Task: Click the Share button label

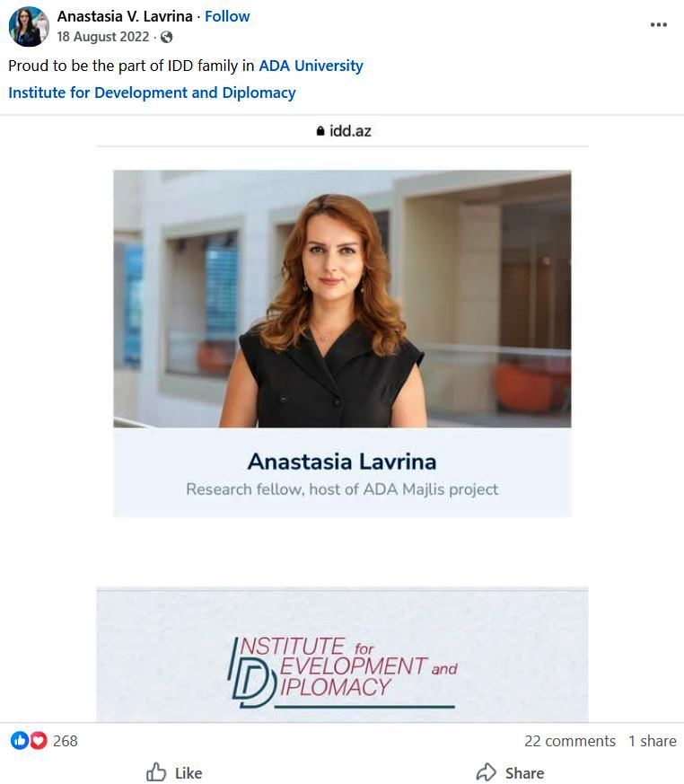Action: 524,773
